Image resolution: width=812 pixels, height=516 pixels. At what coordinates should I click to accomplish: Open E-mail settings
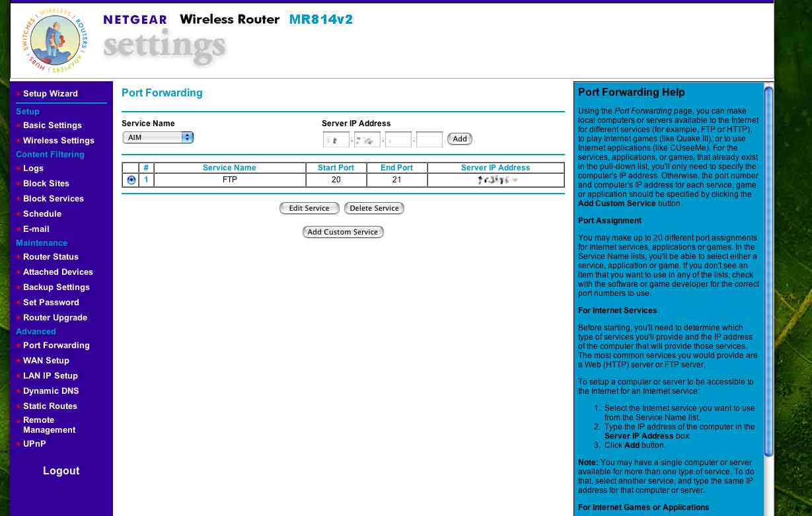[x=36, y=229]
